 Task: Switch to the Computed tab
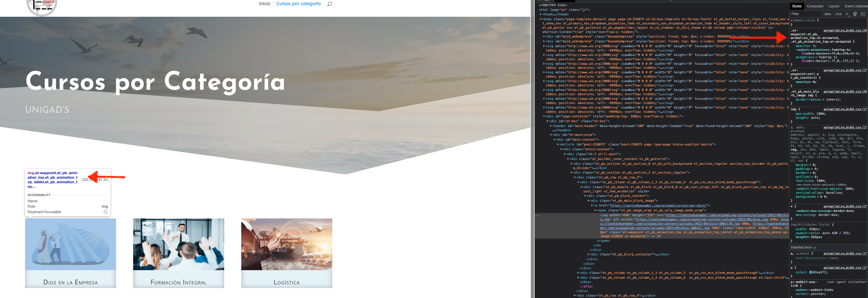815,6
